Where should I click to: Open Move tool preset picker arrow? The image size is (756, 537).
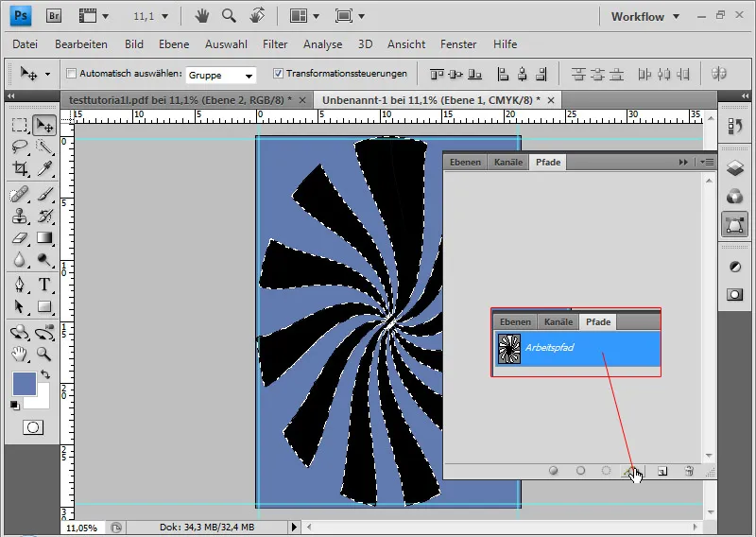coord(47,75)
